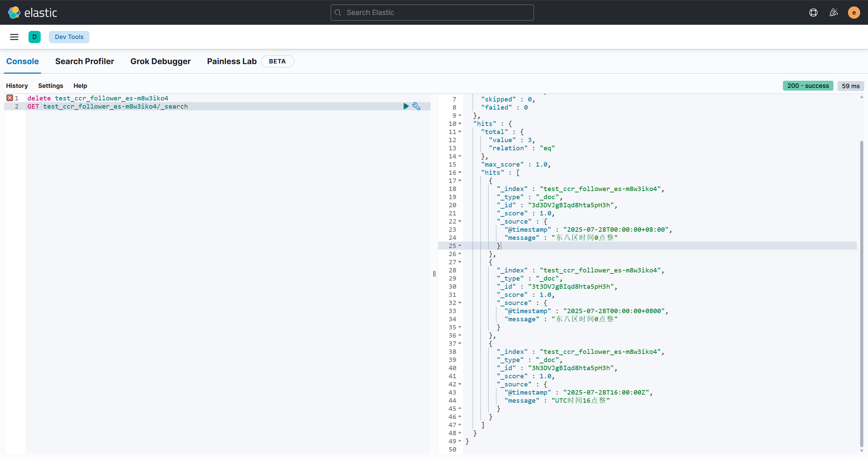
Task: Click the green D space avatar
Action: pyautogui.click(x=35, y=37)
